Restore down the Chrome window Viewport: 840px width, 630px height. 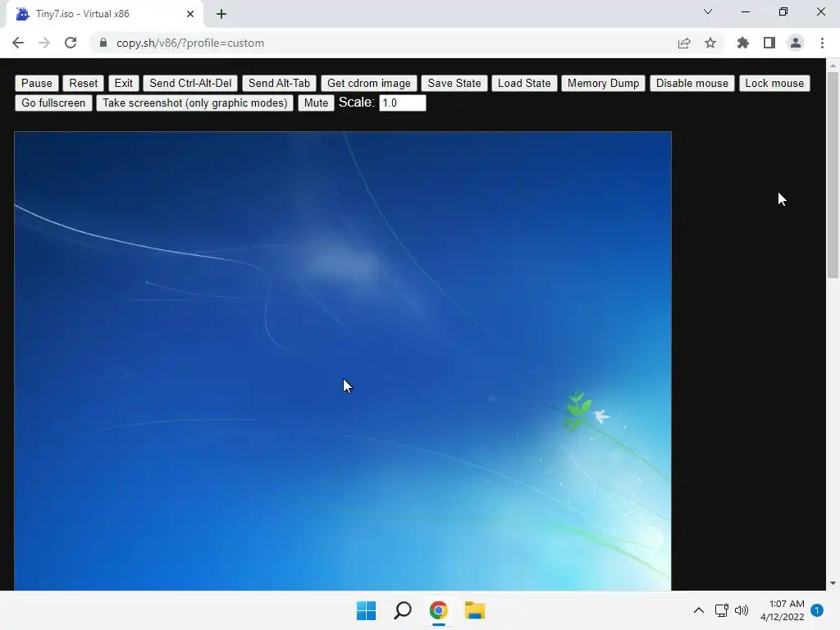pyautogui.click(x=783, y=11)
